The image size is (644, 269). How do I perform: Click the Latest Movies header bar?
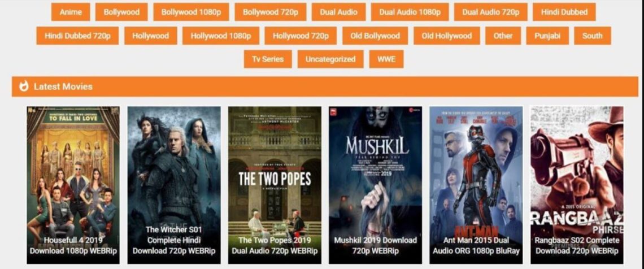tap(325, 86)
